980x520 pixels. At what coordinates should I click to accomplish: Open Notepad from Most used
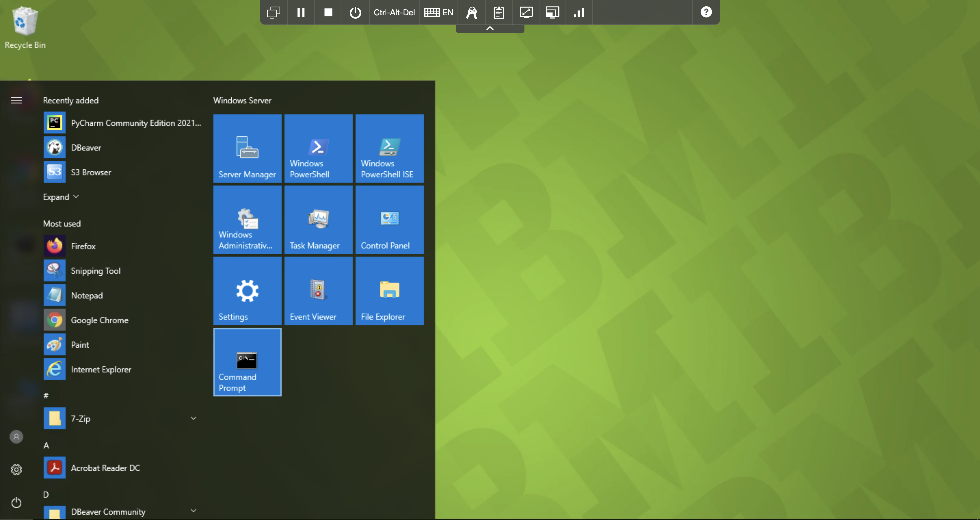[x=122, y=295]
